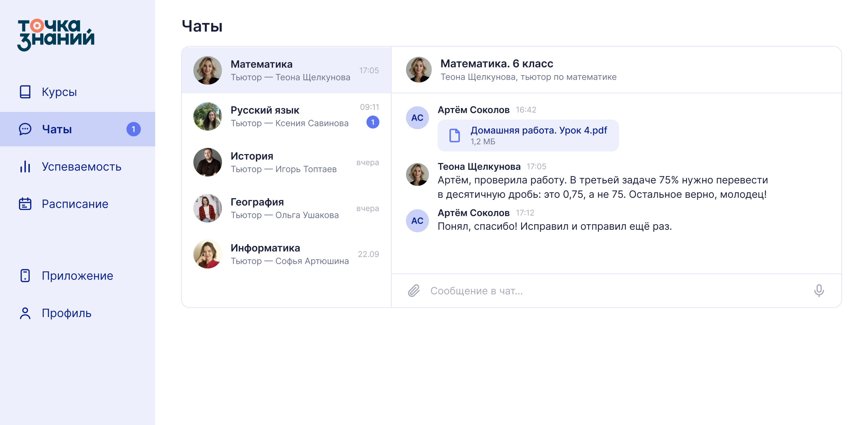The height and width of the screenshot is (425, 868).
Task: Click the sender name Теона Щелкунова in message
Action: click(x=479, y=167)
